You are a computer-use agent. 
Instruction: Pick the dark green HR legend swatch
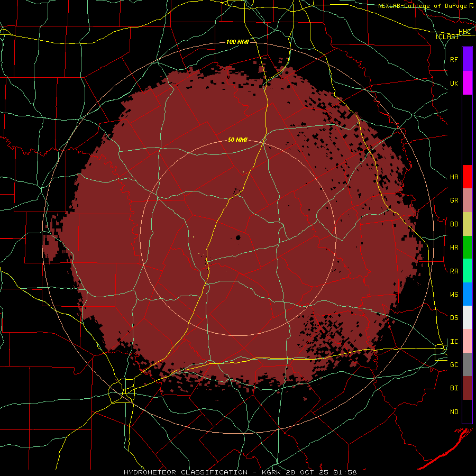[467, 247]
